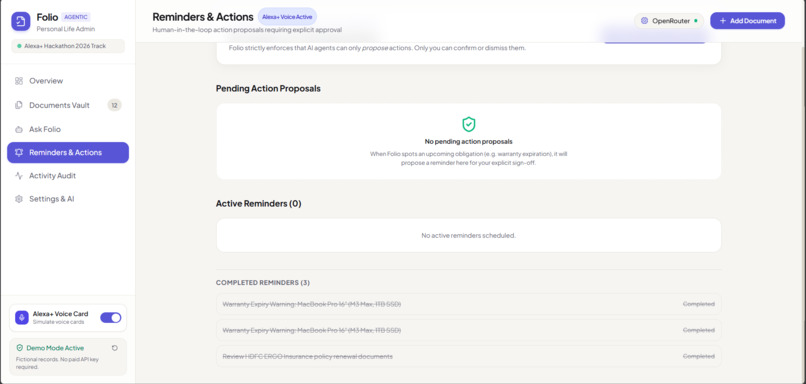Click the Alexa+ Hackathon 2026 Track badge

(68, 46)
